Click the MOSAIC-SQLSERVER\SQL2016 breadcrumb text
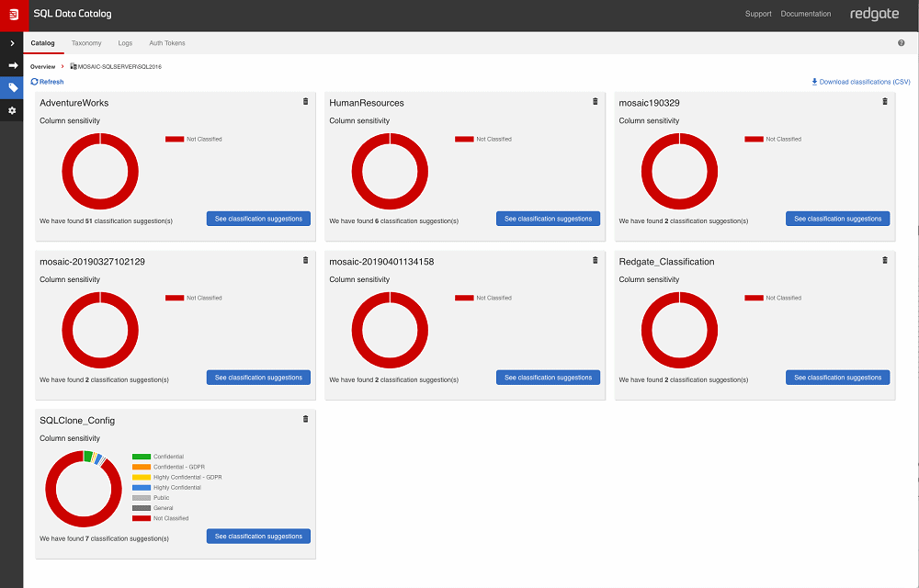Image resolution: width=919 pixels, height=588 pixels. 119,67
